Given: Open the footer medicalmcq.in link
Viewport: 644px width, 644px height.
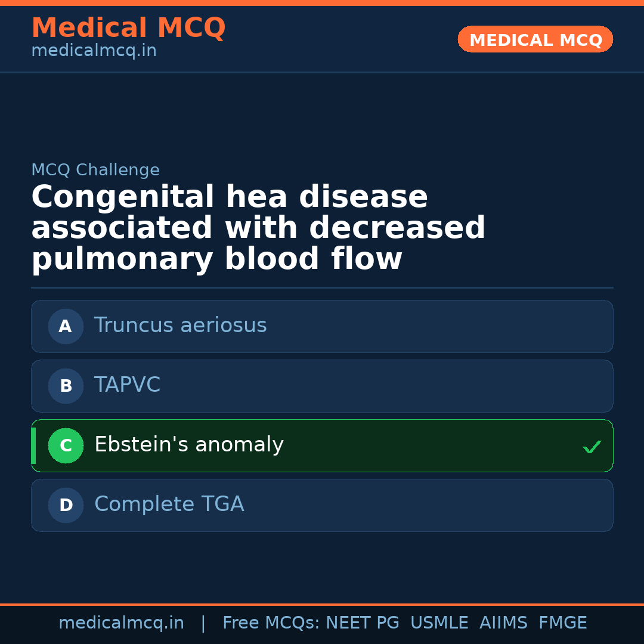Looking at the screenshot, I should click(x=121, y=623).
